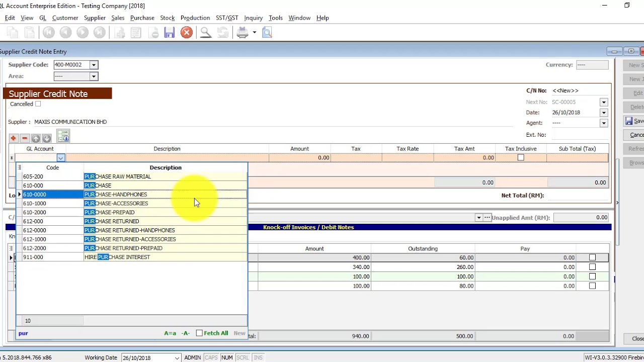Screen dimensions: 644x362
Task: Open the Area dropdown
Action: pos(94,76)
